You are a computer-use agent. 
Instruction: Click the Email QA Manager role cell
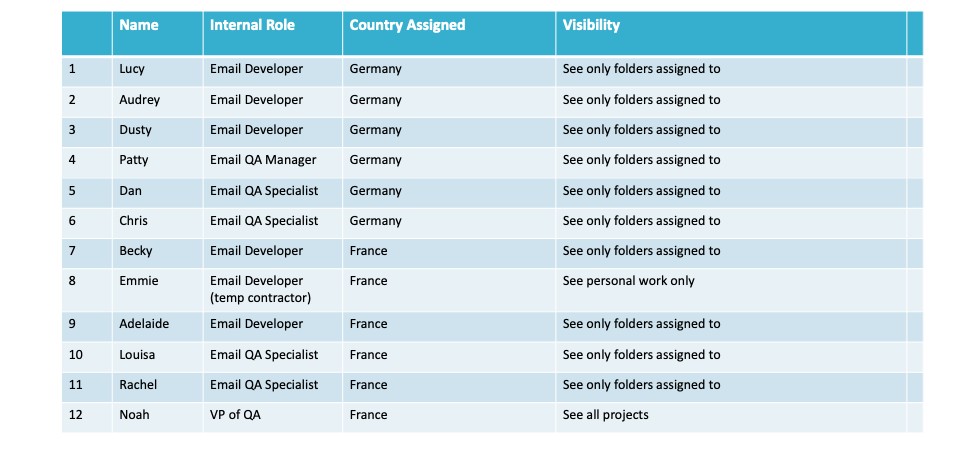pyautogui.click(x=263, y=160)
